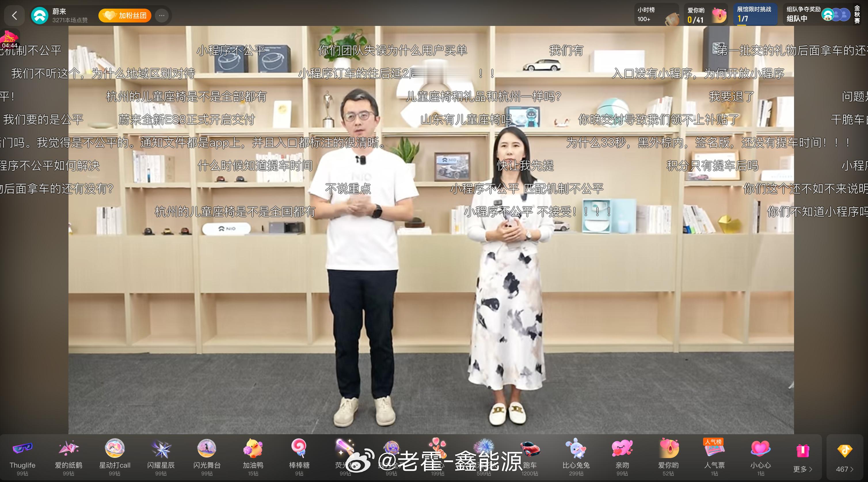Click danmaku "山东有儿童座椅吗"

pos(466,120)
